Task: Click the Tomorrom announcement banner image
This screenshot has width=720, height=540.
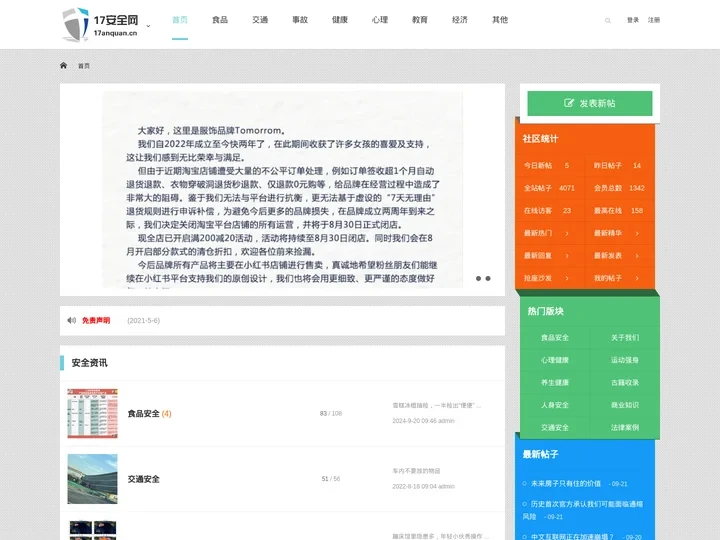Action: click(x=282, y=190)
